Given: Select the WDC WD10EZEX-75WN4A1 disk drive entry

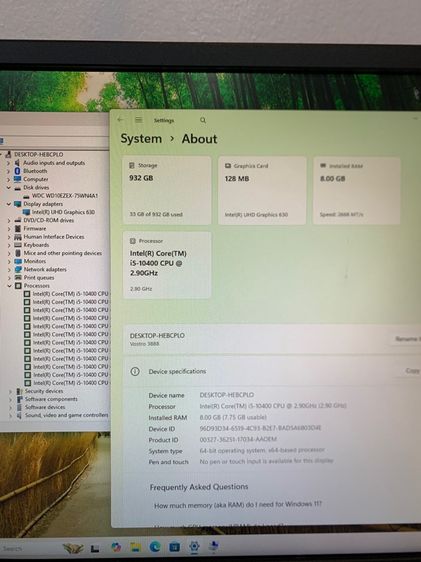Looking at the screenshot, I should coord(65,196).
